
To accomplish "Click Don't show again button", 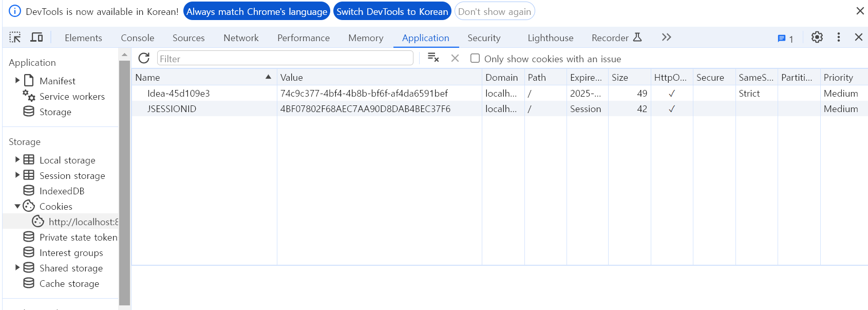I will click(495, 11).
